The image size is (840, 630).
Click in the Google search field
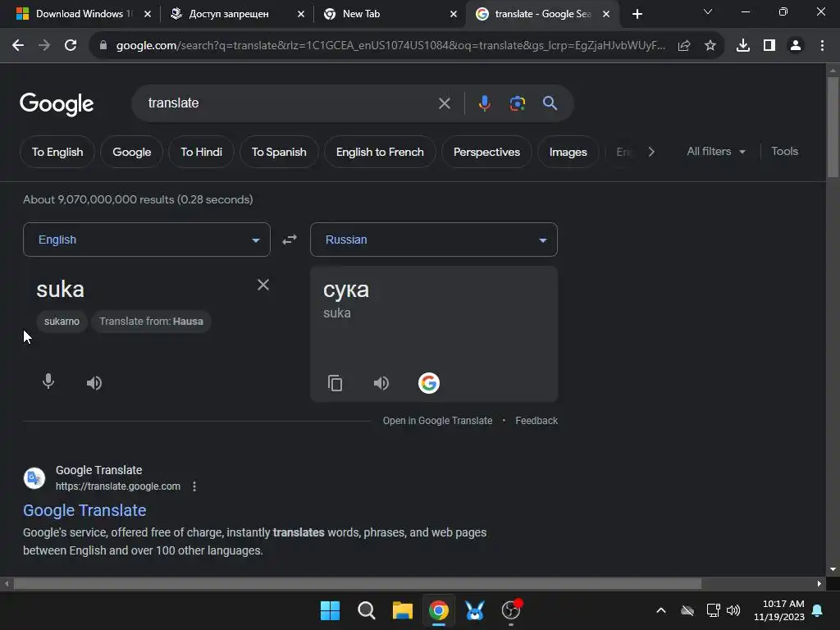pos(290,103)
